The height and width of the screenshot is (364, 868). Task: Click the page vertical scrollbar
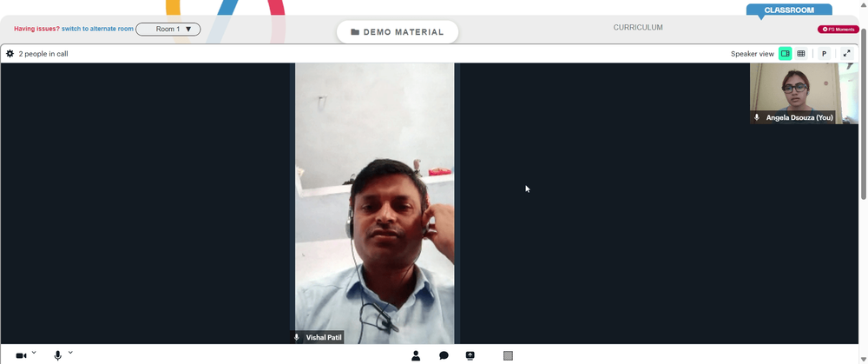point(864,114)
